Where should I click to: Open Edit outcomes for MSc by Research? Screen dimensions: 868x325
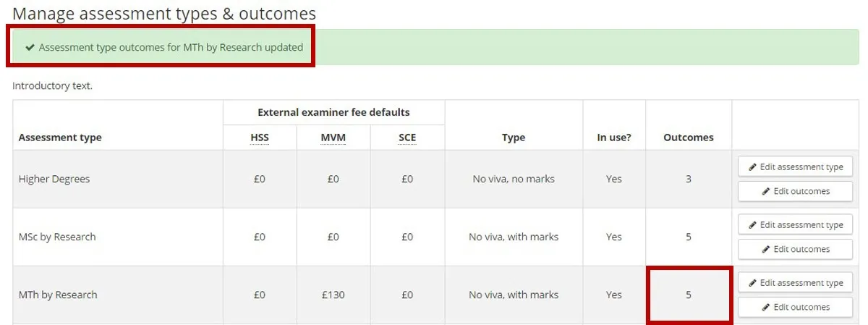[x=795, y=250]
